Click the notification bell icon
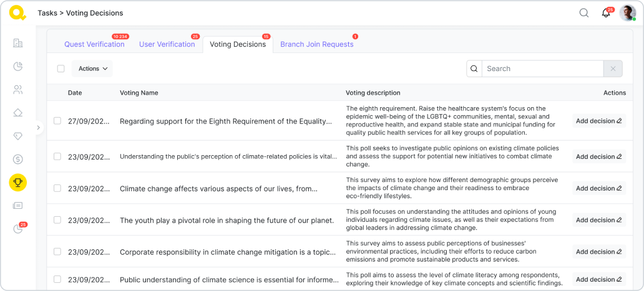The height and width of the screenshot is (291, 644). pyautogui.click(x=606, y=13)
